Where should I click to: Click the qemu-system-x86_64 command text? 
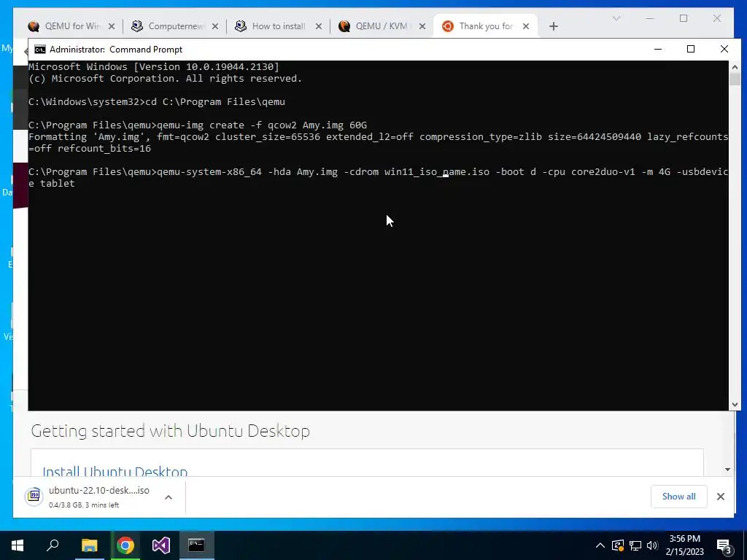pos(209,172)
